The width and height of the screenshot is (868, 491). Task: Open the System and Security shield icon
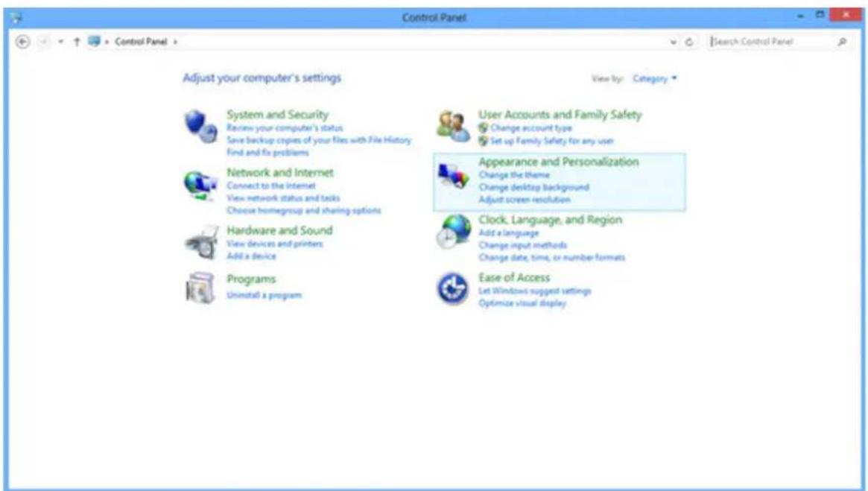[x=200, y=127]
